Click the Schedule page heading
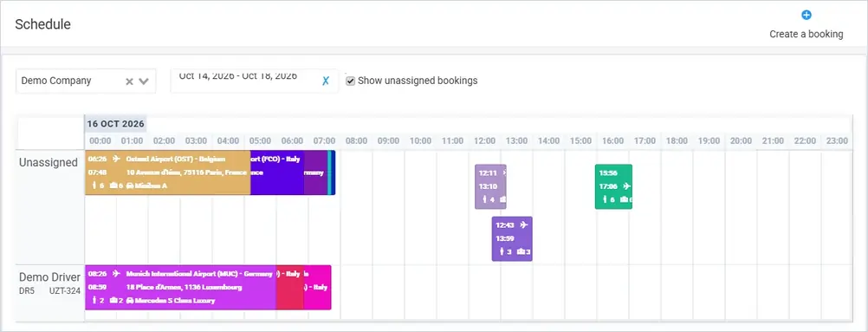Image resolution: width=868 pixels, height=332 pixels. 42,24
